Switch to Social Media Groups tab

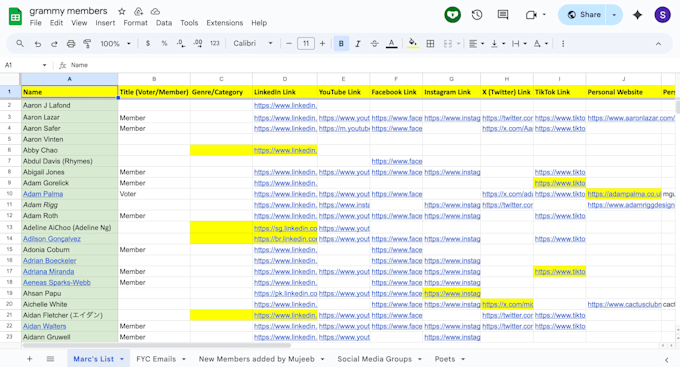[x=375, y=359]
